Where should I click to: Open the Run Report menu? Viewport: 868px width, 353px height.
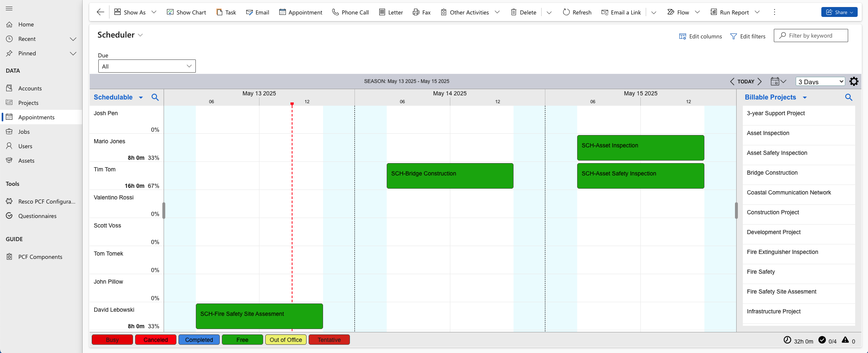tap(735, 12)
